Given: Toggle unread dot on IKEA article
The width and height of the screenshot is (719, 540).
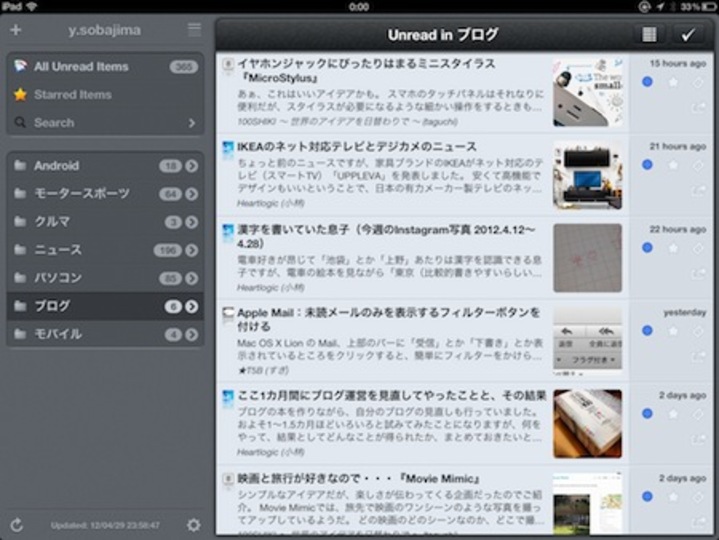Looking at the screenshot, I should pos(647,165).
